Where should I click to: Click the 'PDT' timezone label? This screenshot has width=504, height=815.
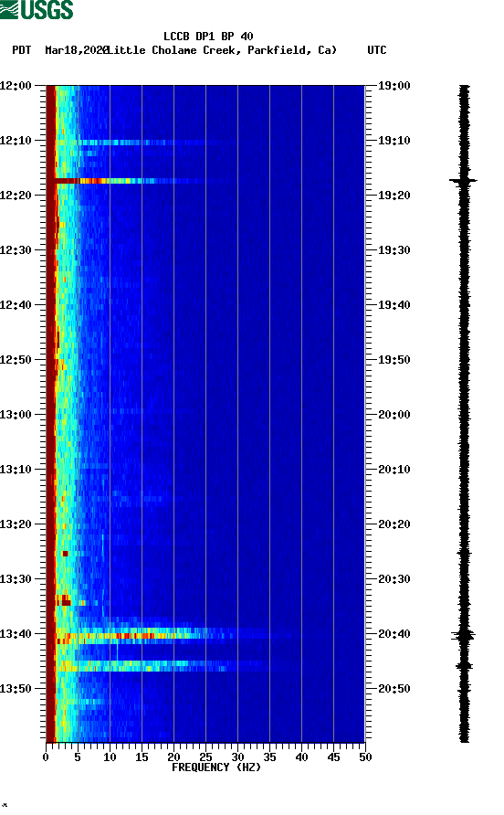[21, 50]
